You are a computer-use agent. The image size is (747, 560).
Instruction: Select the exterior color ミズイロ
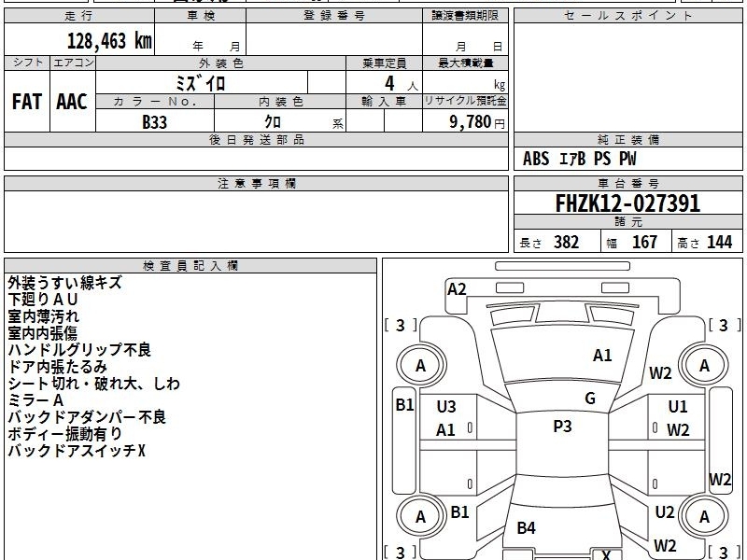[x=201, y=83]
